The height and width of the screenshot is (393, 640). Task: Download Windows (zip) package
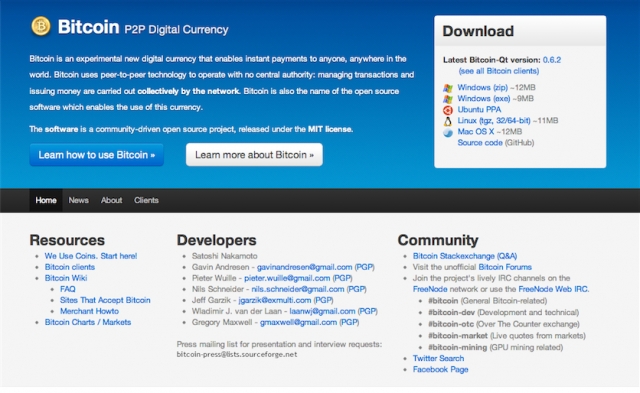pos(482,87)
